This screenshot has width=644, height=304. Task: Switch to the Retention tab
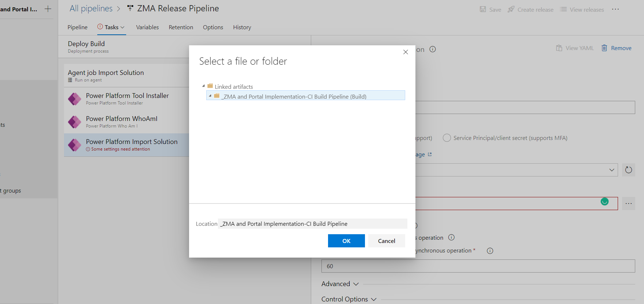coord(181,27)
